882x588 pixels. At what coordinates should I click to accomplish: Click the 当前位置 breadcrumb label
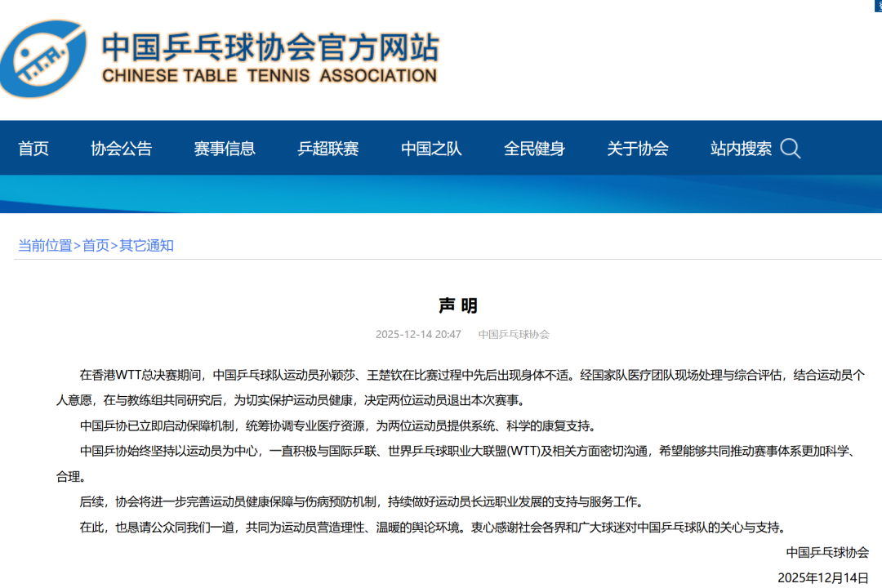pyautogui.click(x=45, y=246)
